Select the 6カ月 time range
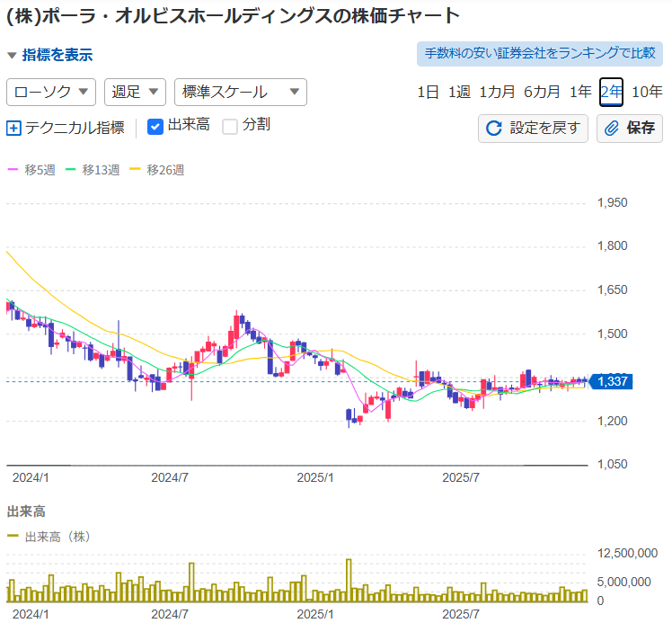The width and height of the screenshot is (672, 623). point(542,92)
